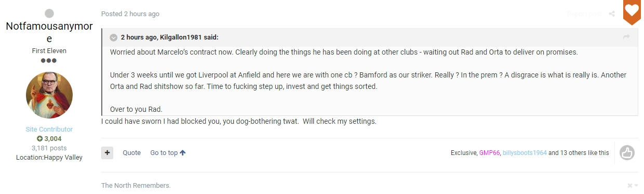The height and width of the screenshot is (194, 644).
Task: Click the green reputation plus icon
Action: tap(39, 139)
